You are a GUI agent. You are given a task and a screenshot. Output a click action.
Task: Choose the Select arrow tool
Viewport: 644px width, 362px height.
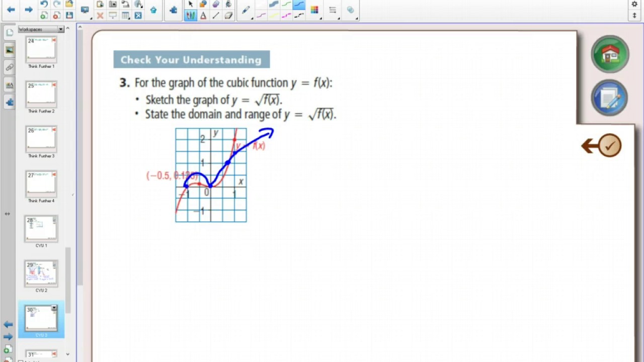coord(190,4)
